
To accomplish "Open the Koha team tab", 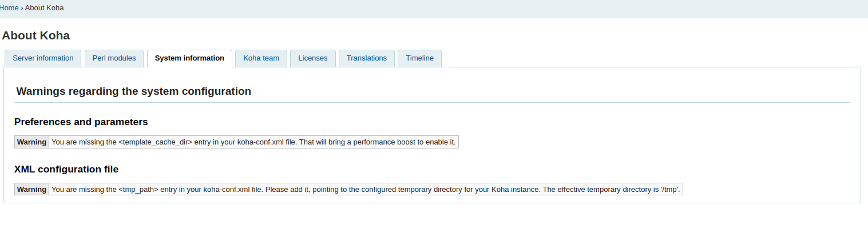I will [x=261, y=58].
